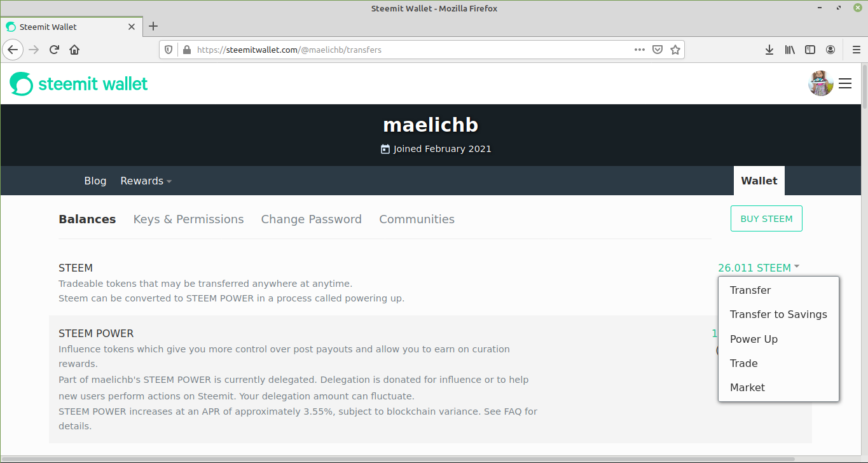Collapse the 26.011 STEEM balance dropdown

[x=759, y=268]
